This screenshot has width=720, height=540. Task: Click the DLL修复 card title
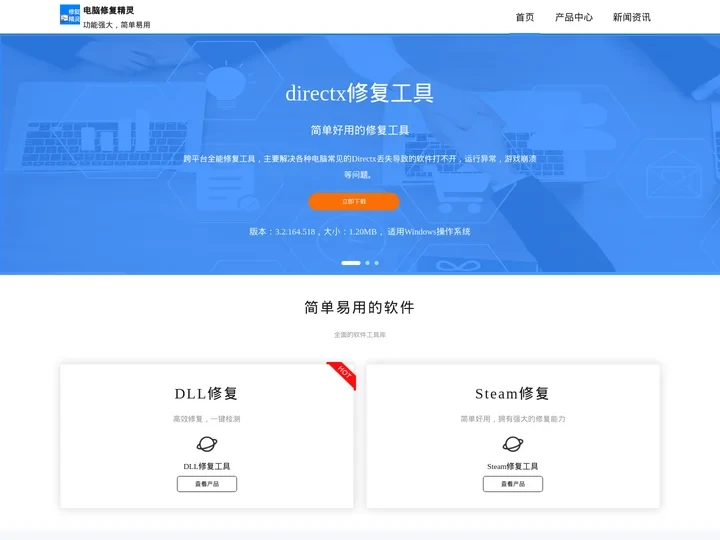tap(206, 394)
